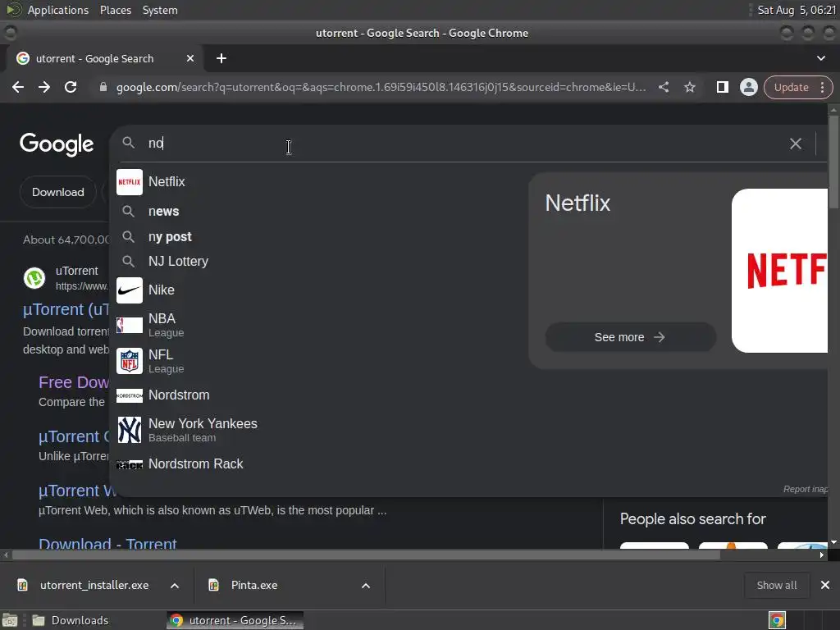Toggle the Chrome side panel
Viewport: 840px width, 630px height.
722,87
